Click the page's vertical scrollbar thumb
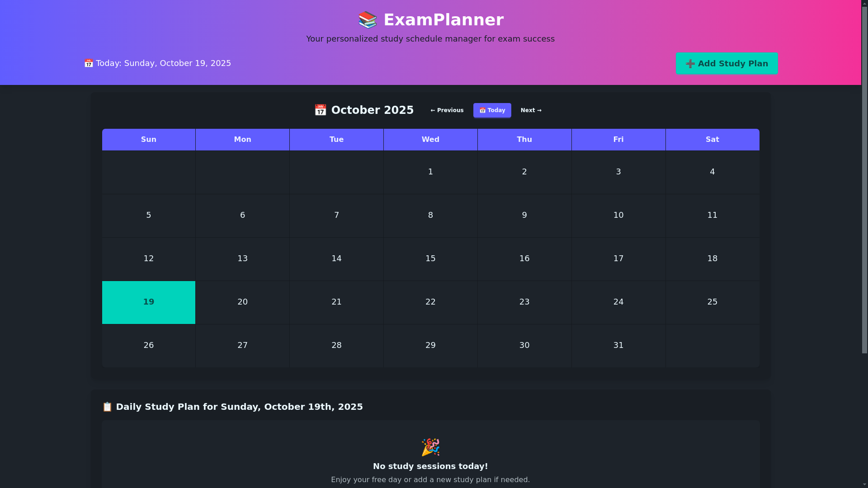Viewport: 868px width, 488px height. coord(864,181)
